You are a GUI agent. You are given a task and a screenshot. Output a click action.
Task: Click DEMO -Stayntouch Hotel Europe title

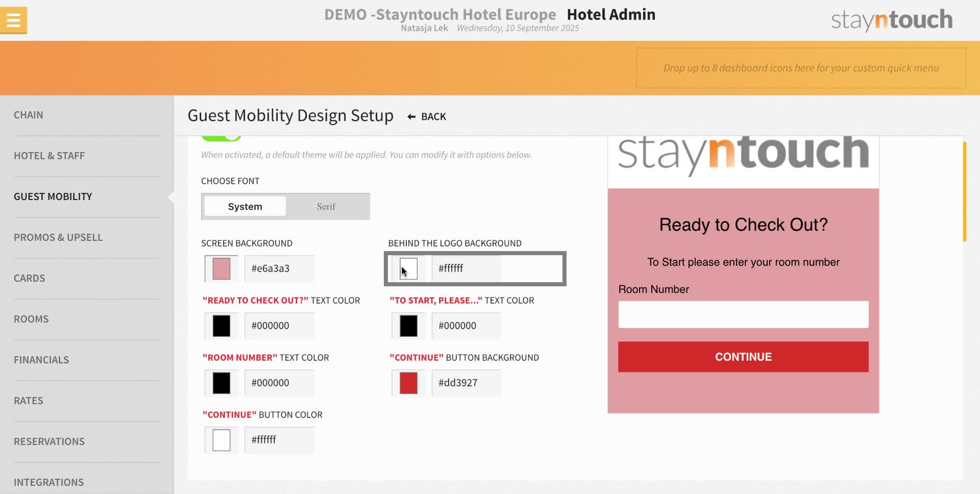(x=440, y=14)
